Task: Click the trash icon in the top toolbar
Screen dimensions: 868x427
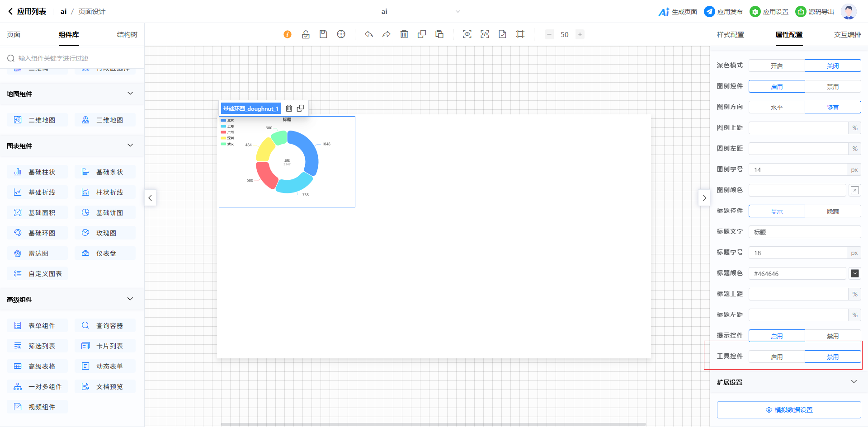Action: (x=404, y=34)
